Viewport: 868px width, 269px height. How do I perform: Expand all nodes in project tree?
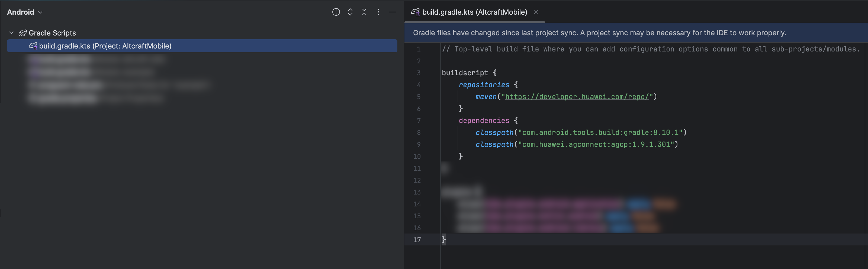click(x=350, y=12)
